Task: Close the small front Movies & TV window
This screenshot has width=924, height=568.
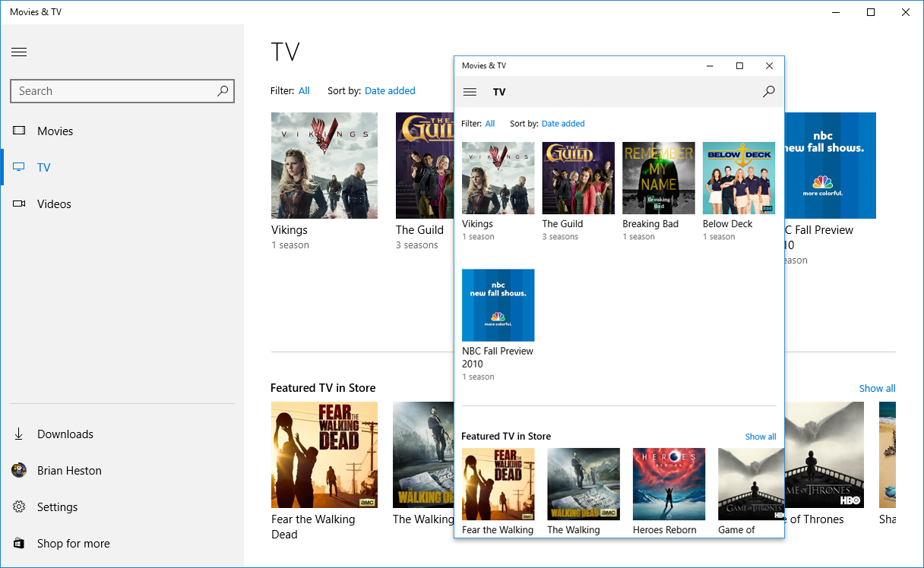Action: pyautogui.click(x=769, y=66)
